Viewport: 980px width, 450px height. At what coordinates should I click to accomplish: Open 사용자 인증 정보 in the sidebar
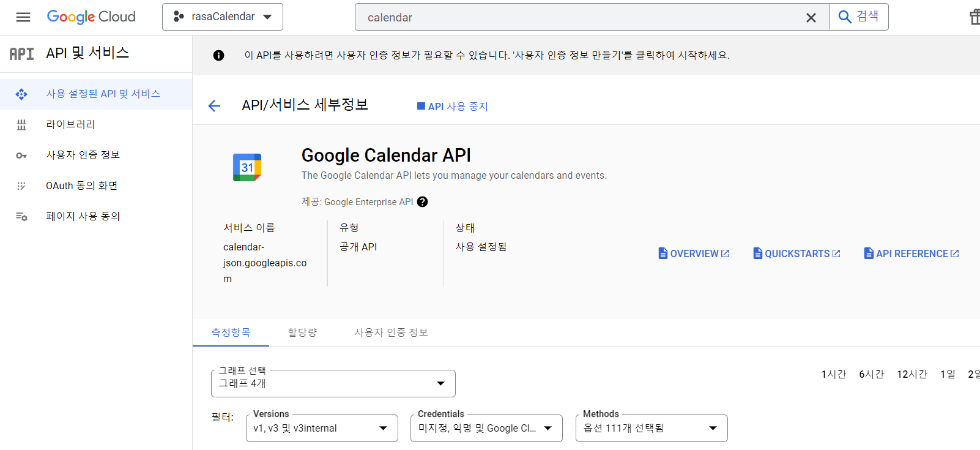(96, 156)
